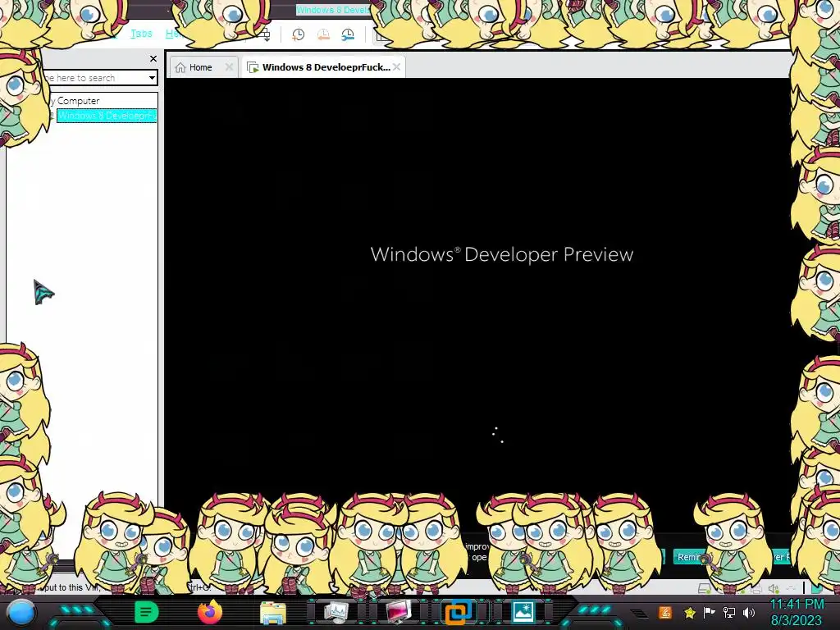
Task: Select My Computer in the library tree
Action: coord(74,101)
